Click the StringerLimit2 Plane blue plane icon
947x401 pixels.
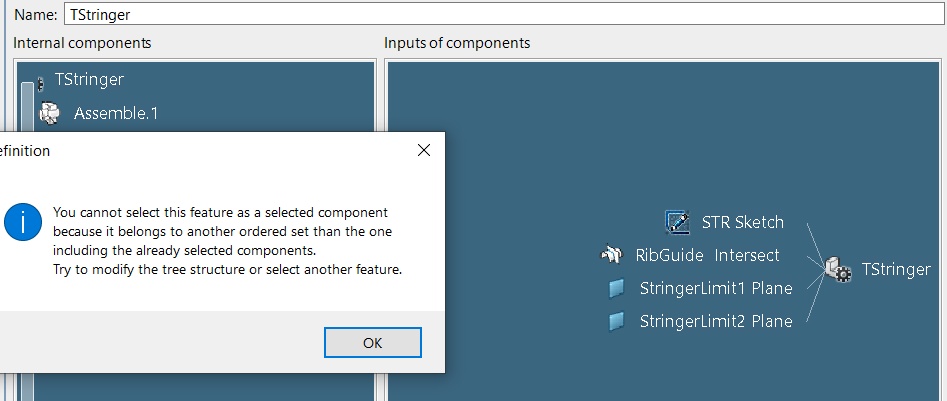[616, 321]
